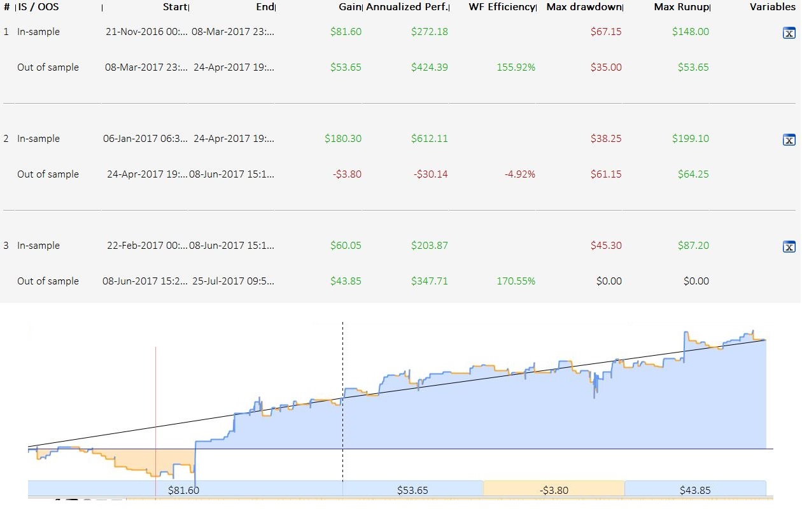This screenshot has height=532, width=802.
Task: Open Variables icon for run 2
Action: tap(789, 141)
